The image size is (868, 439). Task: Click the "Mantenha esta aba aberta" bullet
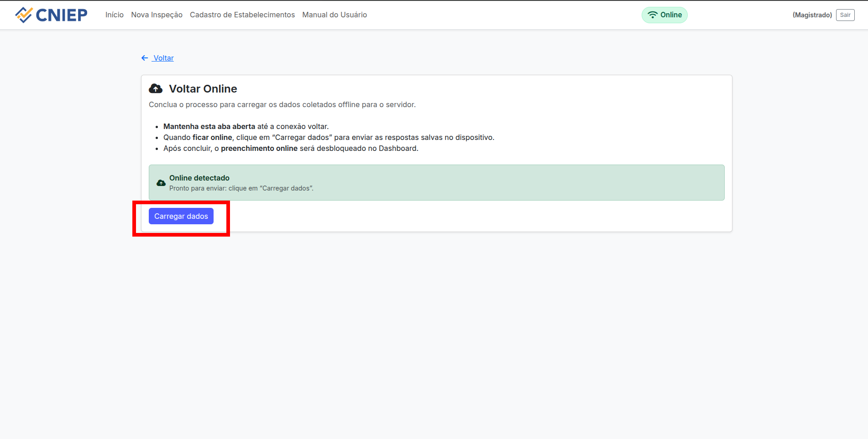coord(209,126)
